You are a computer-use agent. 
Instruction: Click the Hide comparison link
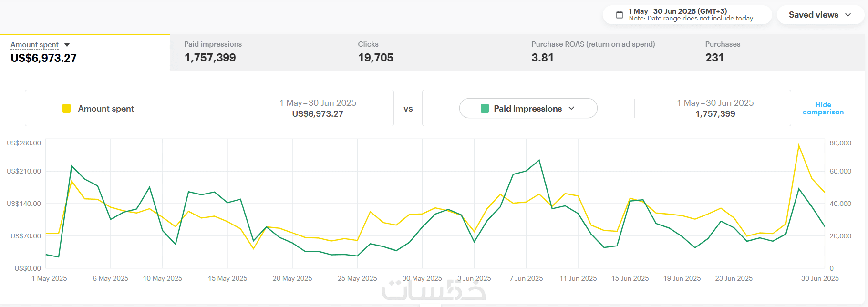click(x=823, y=108)
